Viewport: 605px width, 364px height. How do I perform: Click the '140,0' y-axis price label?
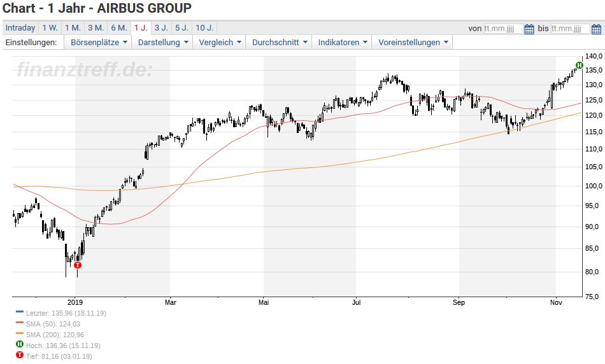click(x=594, y=56)
